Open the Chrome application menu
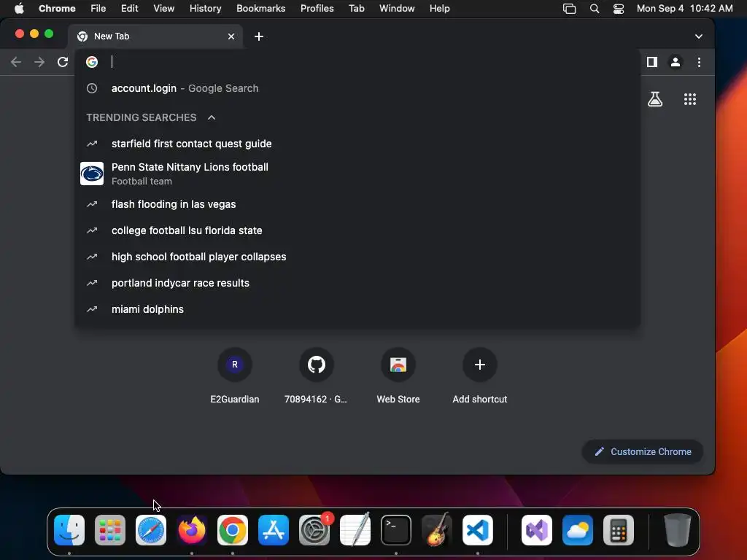The image size is (747, 560). 57,8
